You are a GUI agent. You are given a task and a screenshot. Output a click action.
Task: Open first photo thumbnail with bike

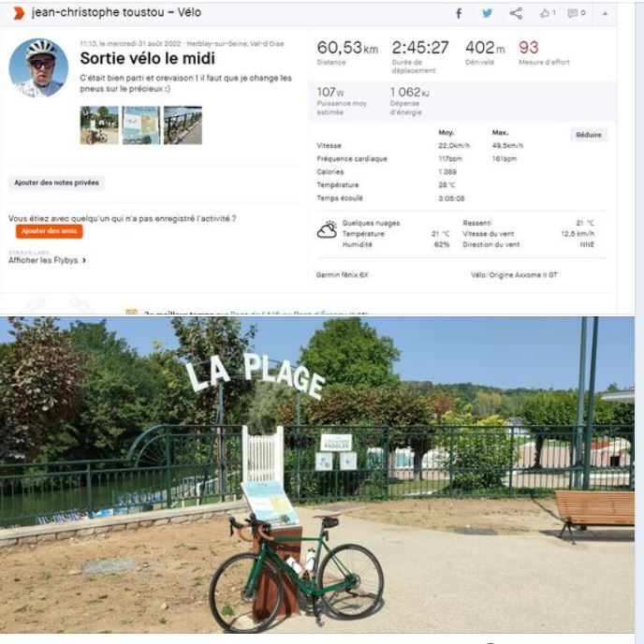coord(99,125)
